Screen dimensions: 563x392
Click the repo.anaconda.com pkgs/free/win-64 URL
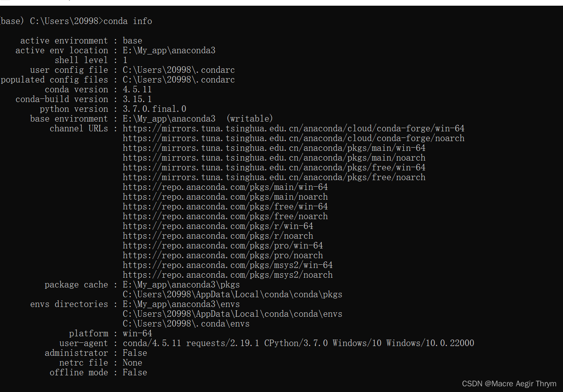click(x=225, y=207)
